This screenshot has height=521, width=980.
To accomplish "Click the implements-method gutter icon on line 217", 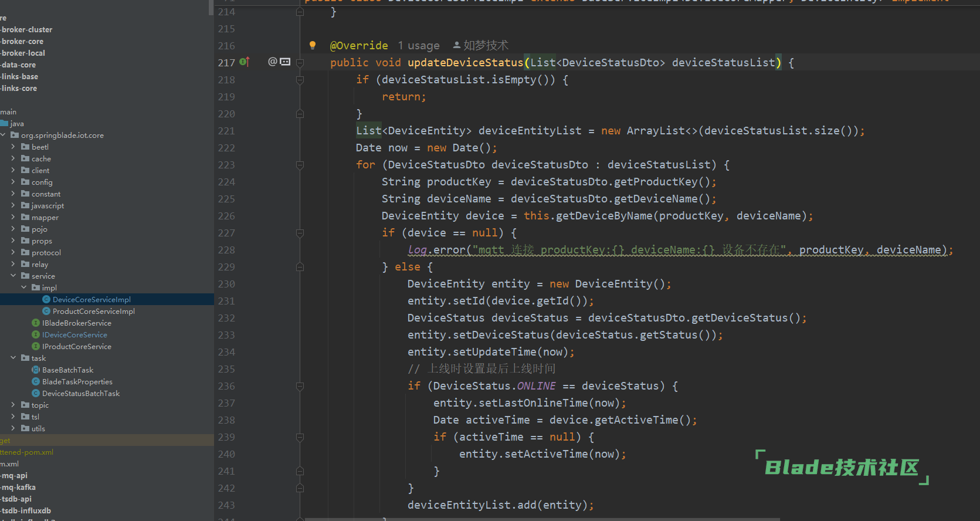I will click(245, 62).
